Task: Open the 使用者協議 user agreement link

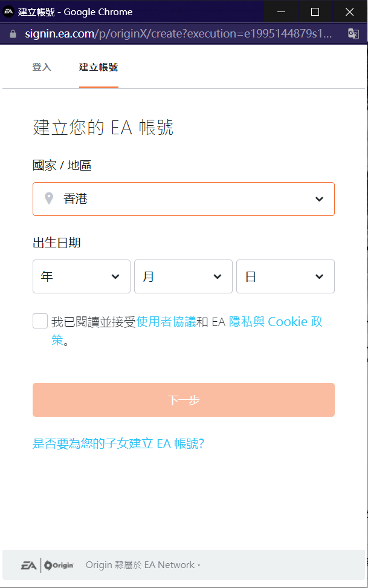Action: [x=166, y=322]
